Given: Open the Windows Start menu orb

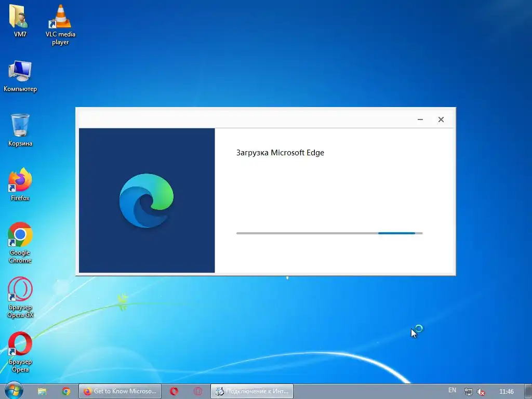Looking at the screenshot, I should pos(14,391).
